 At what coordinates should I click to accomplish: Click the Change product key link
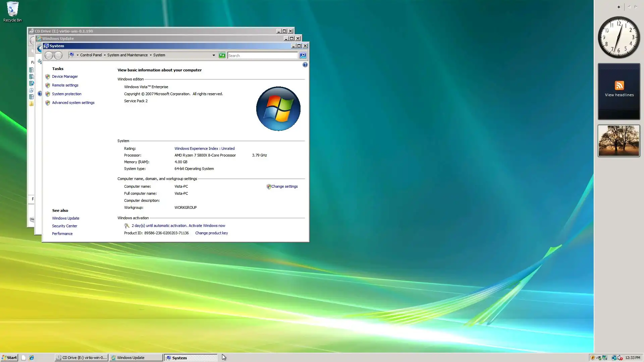click(x=211, y=233)
